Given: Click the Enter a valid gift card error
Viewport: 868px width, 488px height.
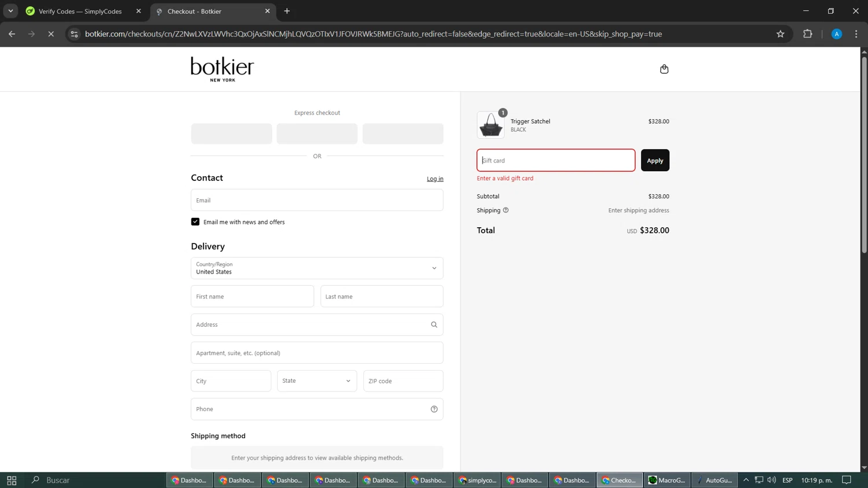Looking at the screenshot, I should pyautogui.click(x=505, y=179).
